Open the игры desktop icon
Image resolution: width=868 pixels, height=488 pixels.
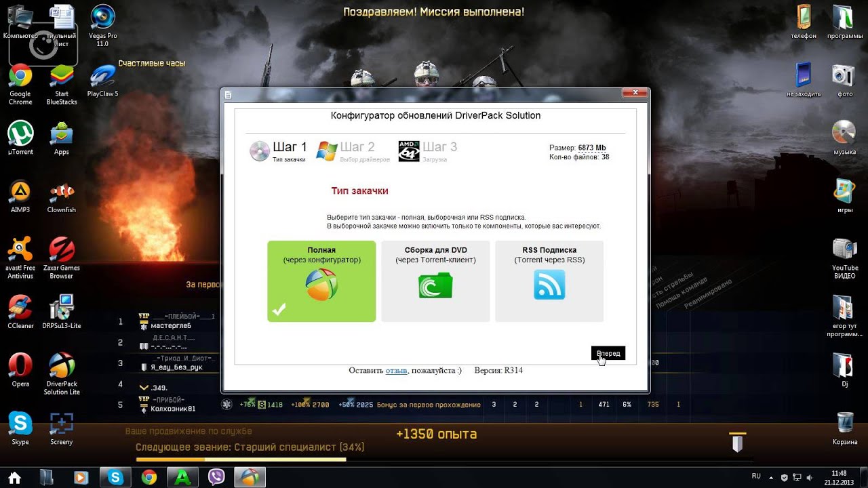[844, 196]
